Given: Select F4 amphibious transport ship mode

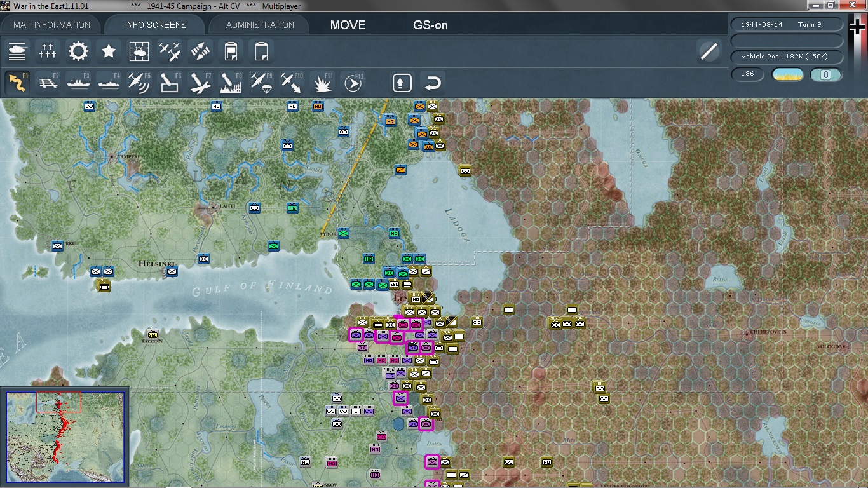Looking at the screenshot, I should (x=109, y=83).
